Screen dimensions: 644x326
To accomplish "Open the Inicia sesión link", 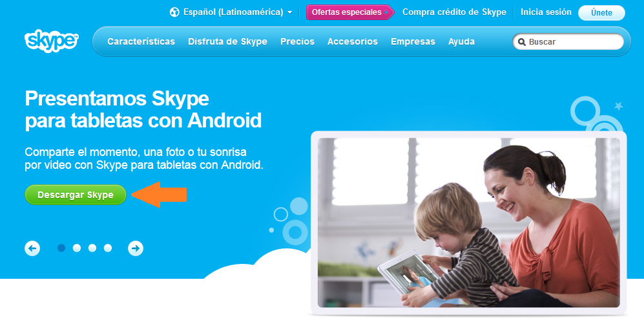I will tap(546, 12).
